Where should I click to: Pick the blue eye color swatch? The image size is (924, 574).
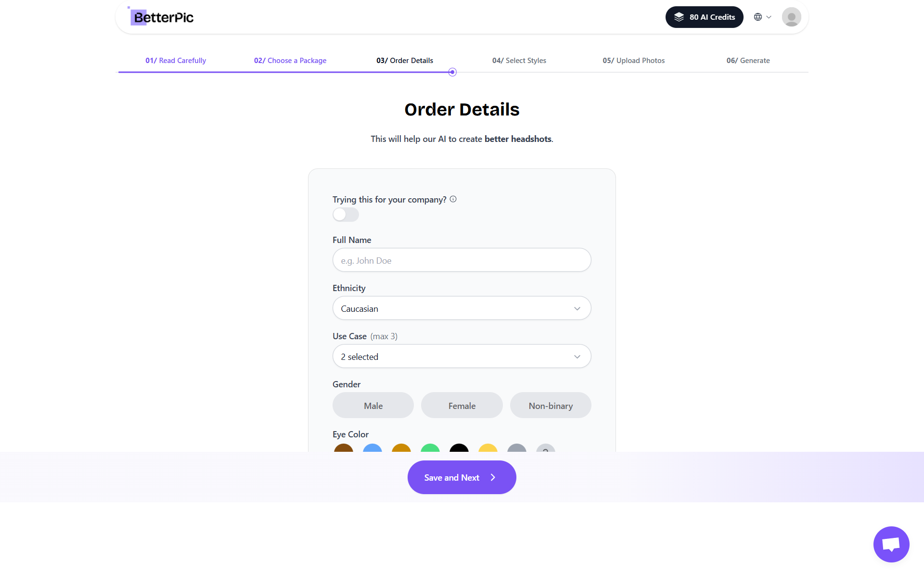(372, 448)
